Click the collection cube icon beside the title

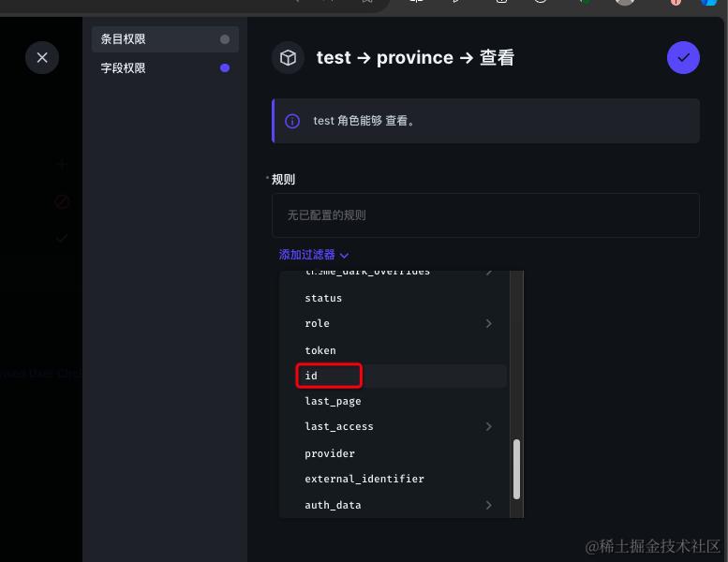click(x=288, y=57)
